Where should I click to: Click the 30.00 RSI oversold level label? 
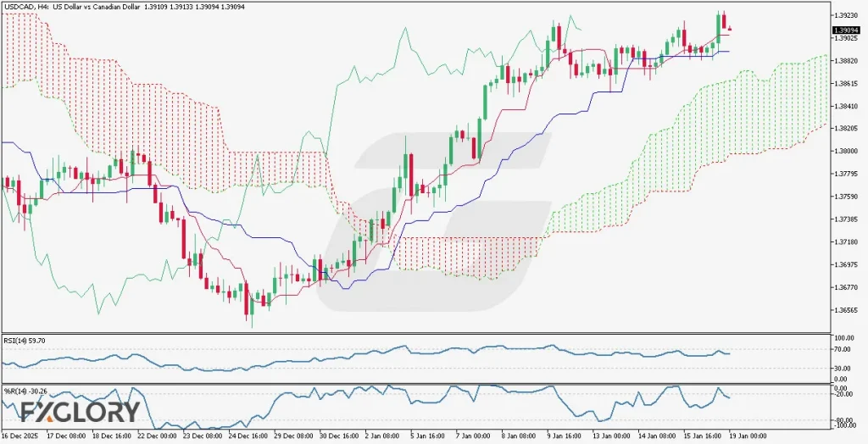click(x=843, y=368)
